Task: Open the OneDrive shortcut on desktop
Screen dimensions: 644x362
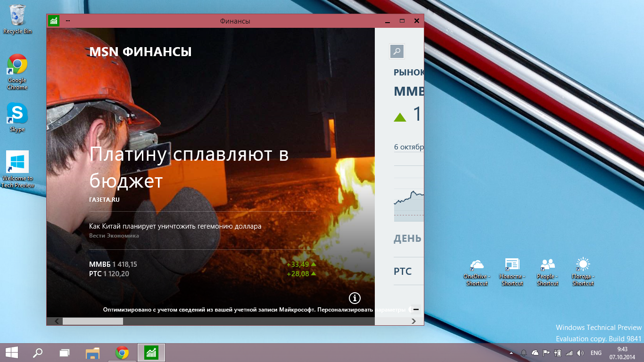Action: pyautogui.click(x=477, y=272)
